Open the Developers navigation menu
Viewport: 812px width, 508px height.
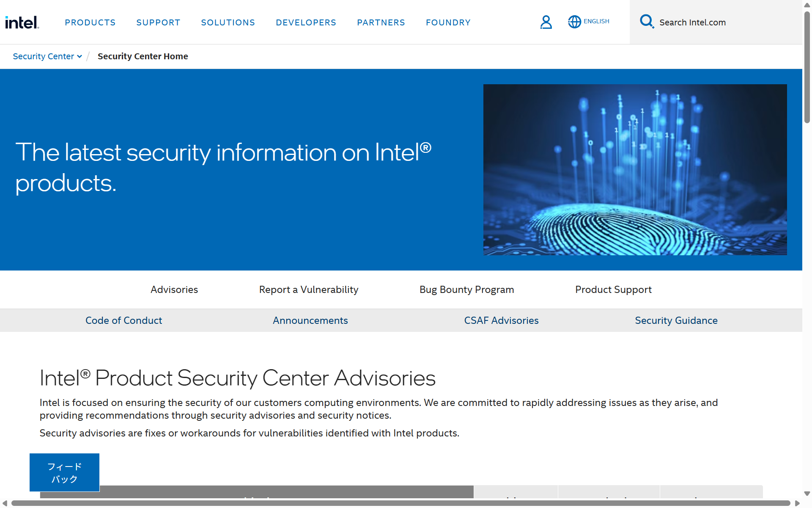click(x=306, y=22)
